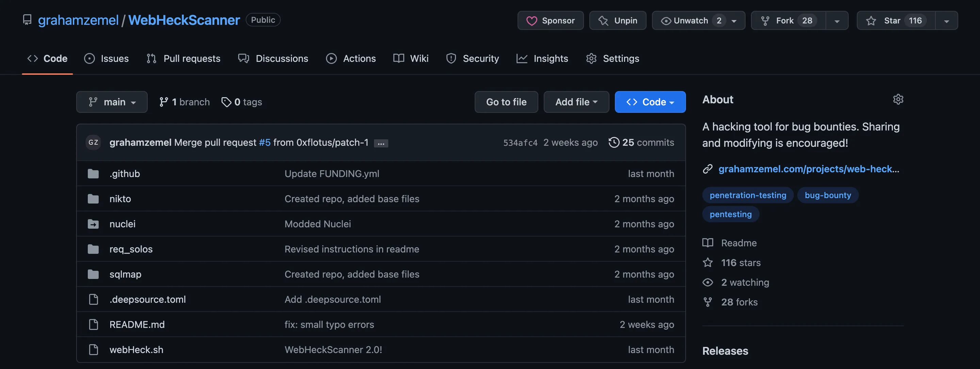Image resolution: width=980 pixels, height=369 pixels.
Task: Click the tags label icon
Action: [x=226, y=102]
